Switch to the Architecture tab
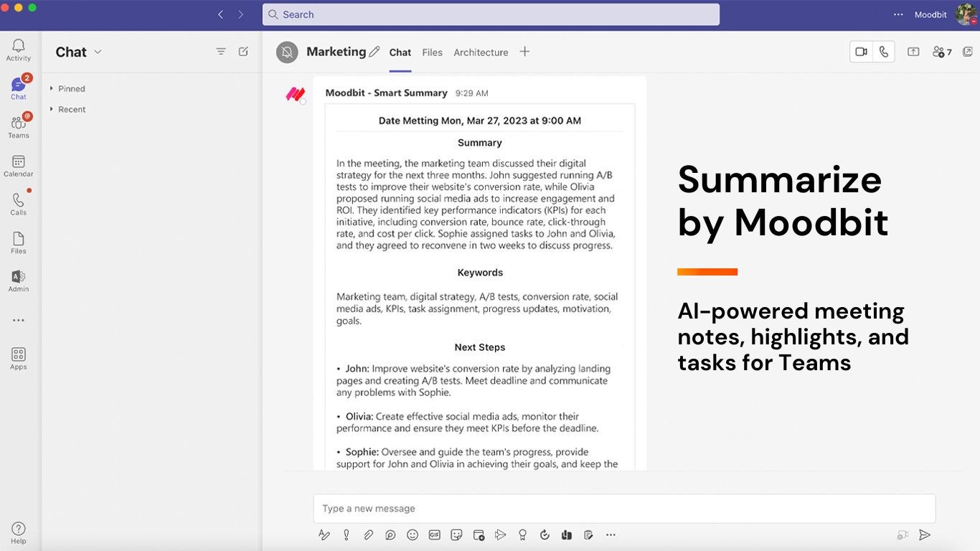 (481, 52)
